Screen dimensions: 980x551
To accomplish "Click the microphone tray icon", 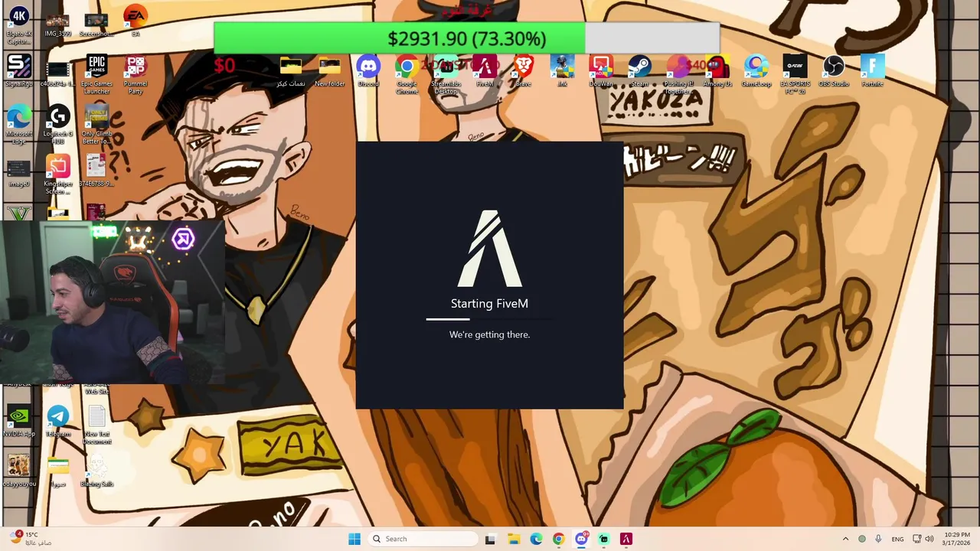I will click(878, 539).
